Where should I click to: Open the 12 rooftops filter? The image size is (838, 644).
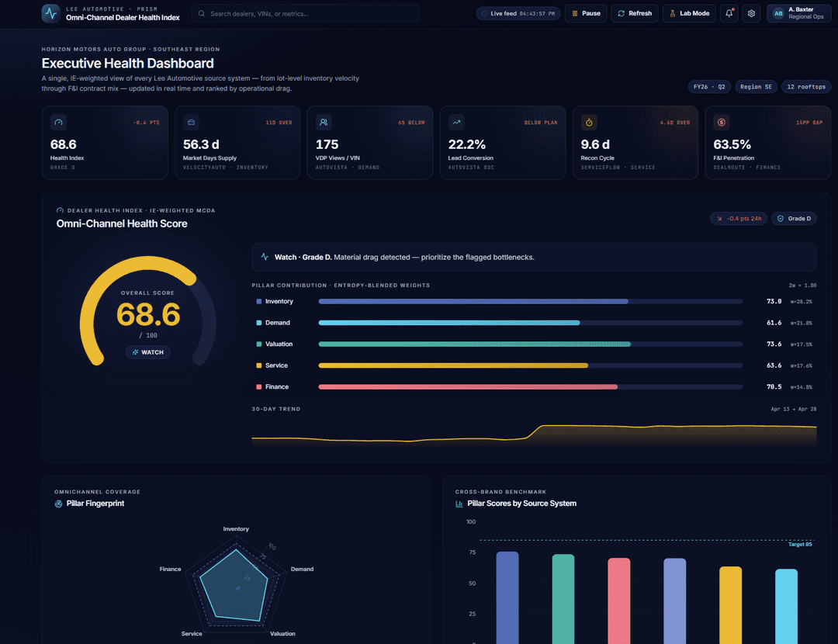[806, 86]
